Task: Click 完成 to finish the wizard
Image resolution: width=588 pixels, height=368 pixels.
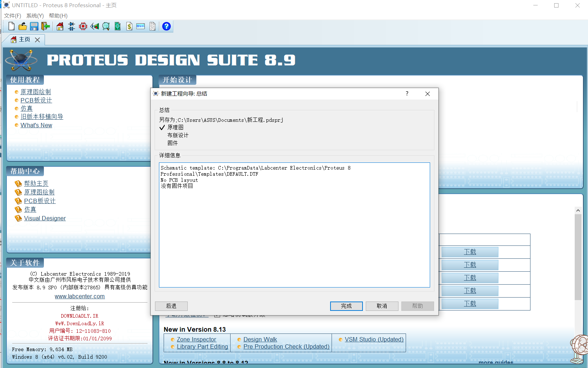Action: [346, 306]
